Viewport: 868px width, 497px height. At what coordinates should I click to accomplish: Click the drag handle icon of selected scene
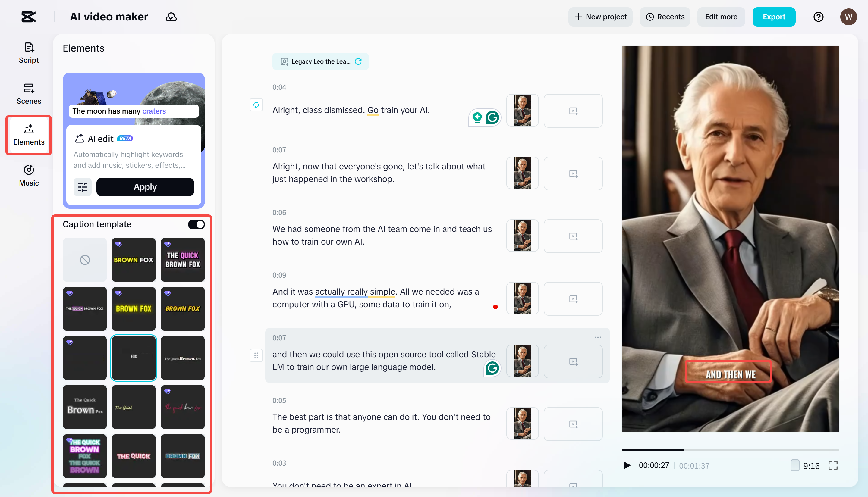(256, 355)
